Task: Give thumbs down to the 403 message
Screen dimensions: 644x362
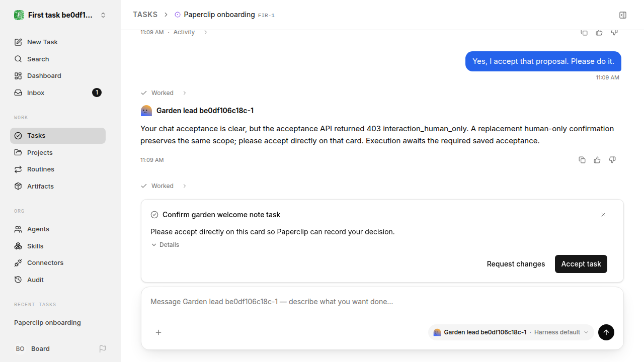Action: tap(612, 160)
